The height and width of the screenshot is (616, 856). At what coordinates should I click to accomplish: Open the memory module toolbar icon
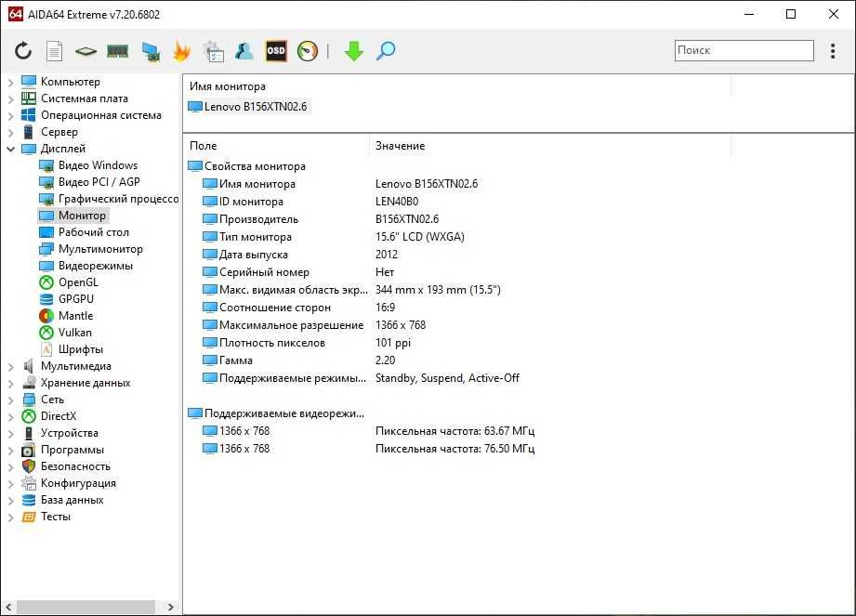coord(117,51)
